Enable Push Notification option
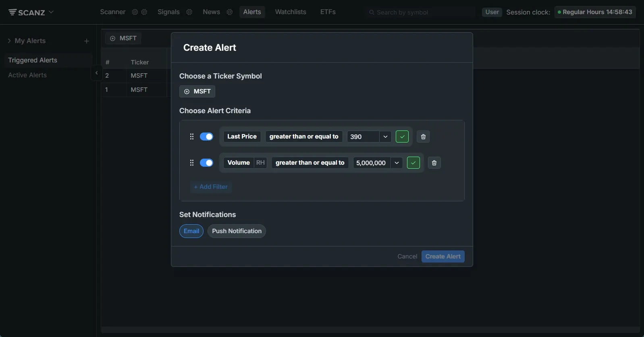Screen dimensions: 644x337 (237, 231)
